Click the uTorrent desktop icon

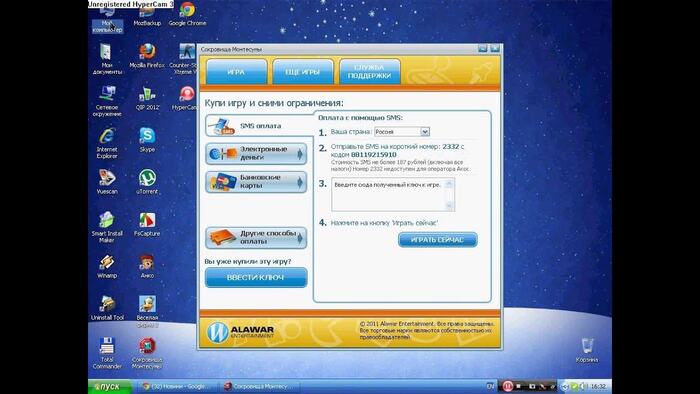click(x=147, y=182)
